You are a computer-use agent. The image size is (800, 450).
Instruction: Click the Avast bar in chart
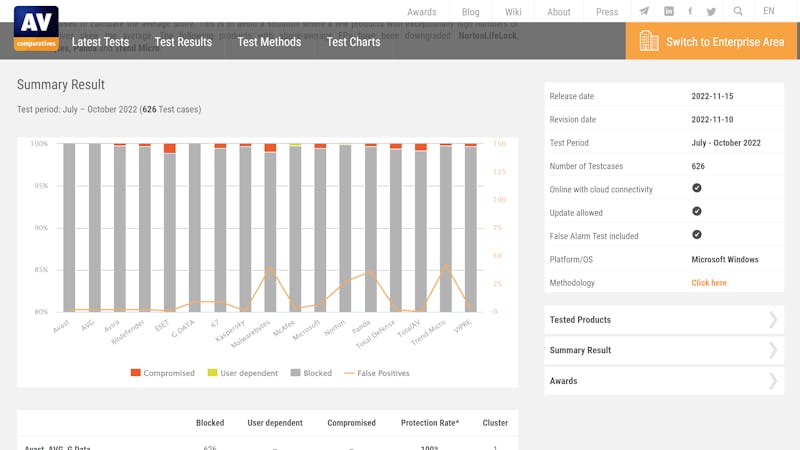click(x=69, y=228)
